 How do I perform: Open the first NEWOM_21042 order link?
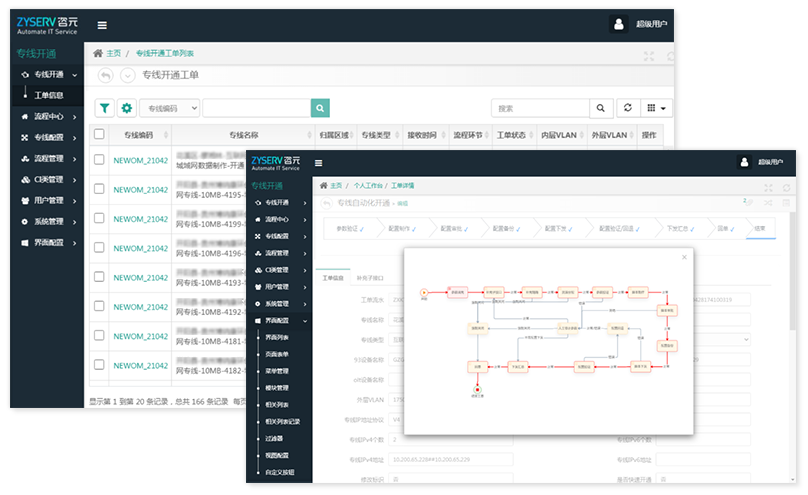click(x=140, y=160)
